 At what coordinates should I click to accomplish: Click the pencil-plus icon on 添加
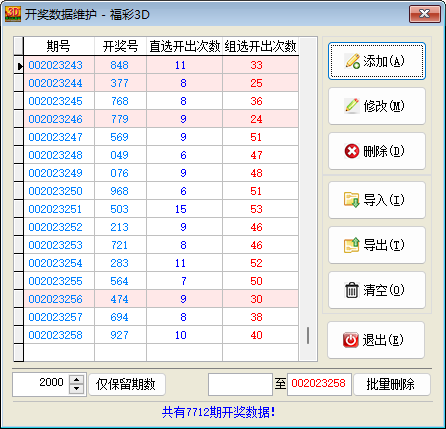click(x=352, y=61)
